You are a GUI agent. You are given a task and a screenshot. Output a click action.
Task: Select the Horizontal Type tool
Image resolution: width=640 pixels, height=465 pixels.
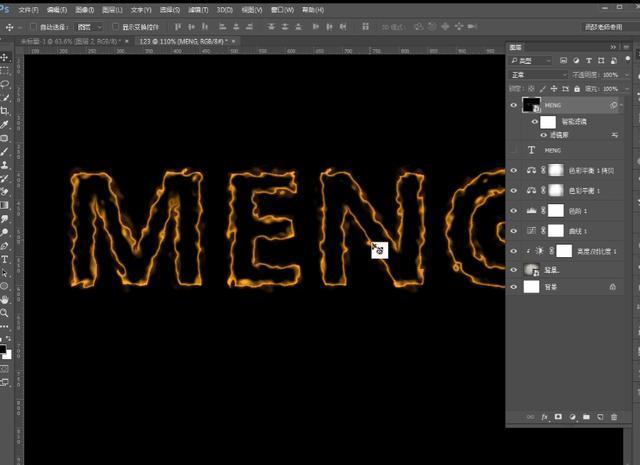coord(4,259)
